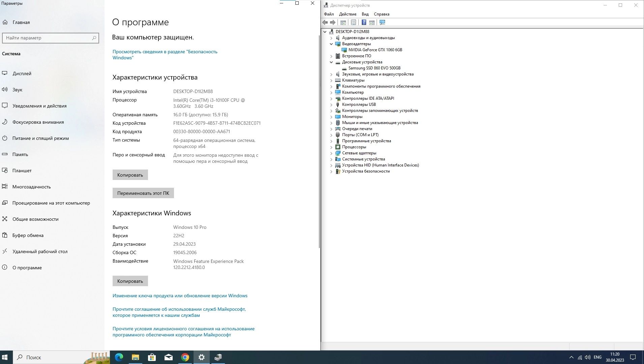Open the Действие menu in Device Manager
The height and width of the screenshot is (364, 644).
[x=348, y=14]
